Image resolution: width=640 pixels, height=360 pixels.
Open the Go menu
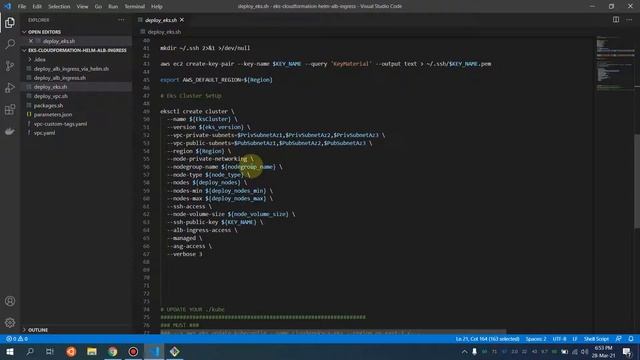(x=98, y=6)
